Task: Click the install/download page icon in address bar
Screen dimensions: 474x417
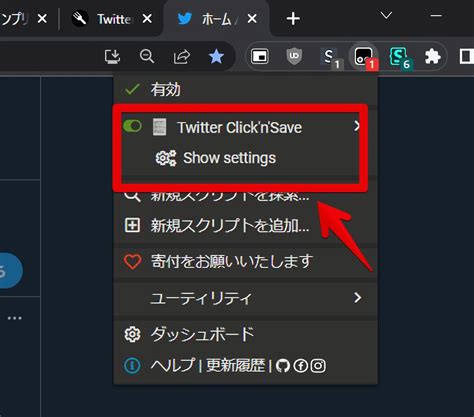Action: tap(112, 56)
